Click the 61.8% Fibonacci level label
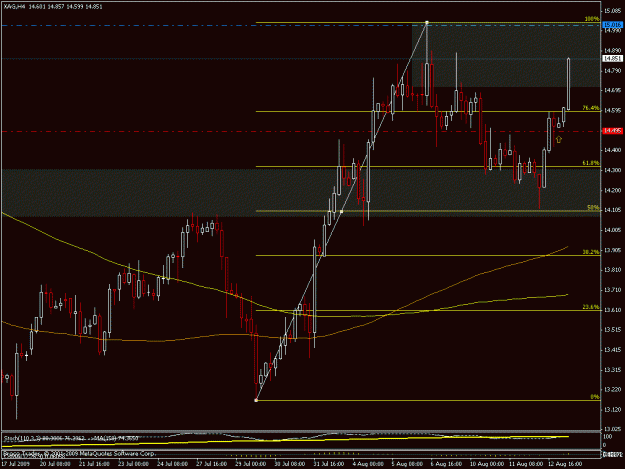The image size is (625, 469). 591,163
